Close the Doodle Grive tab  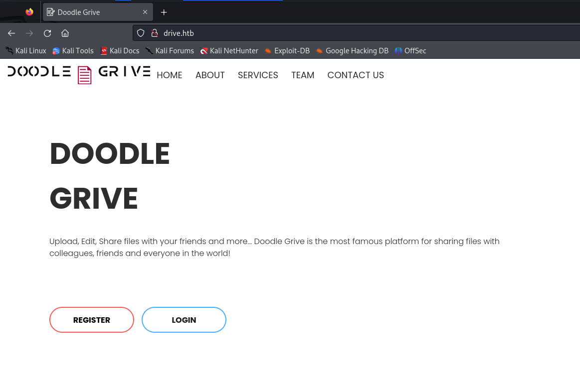[x=145, y=12]
